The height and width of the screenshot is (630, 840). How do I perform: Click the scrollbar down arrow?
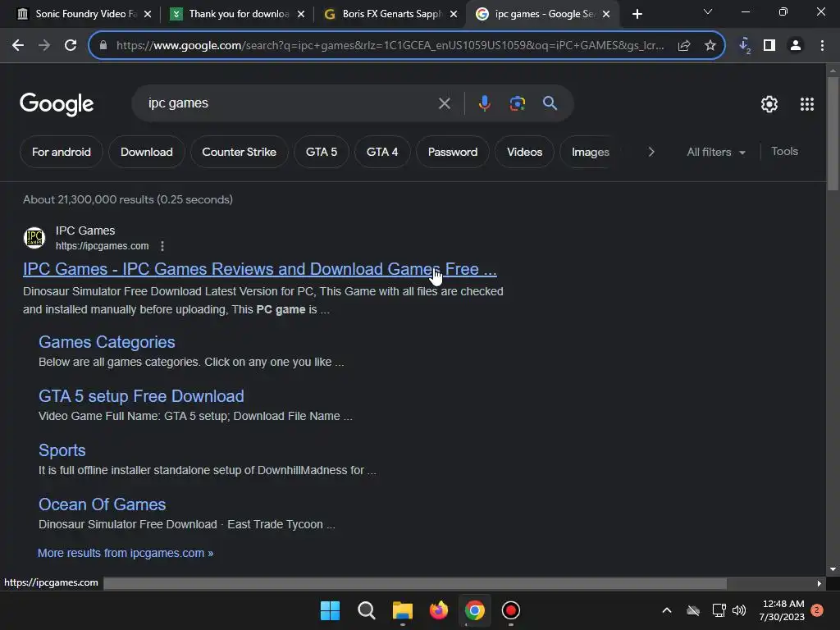833,569
